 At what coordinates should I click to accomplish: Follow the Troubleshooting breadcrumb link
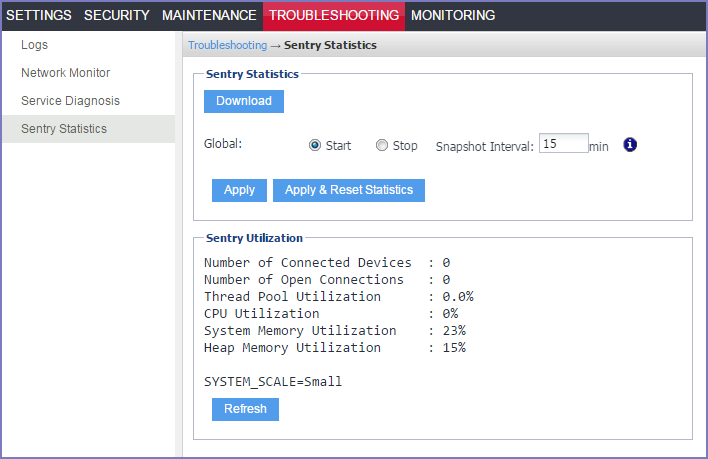[x=228, y=45]
